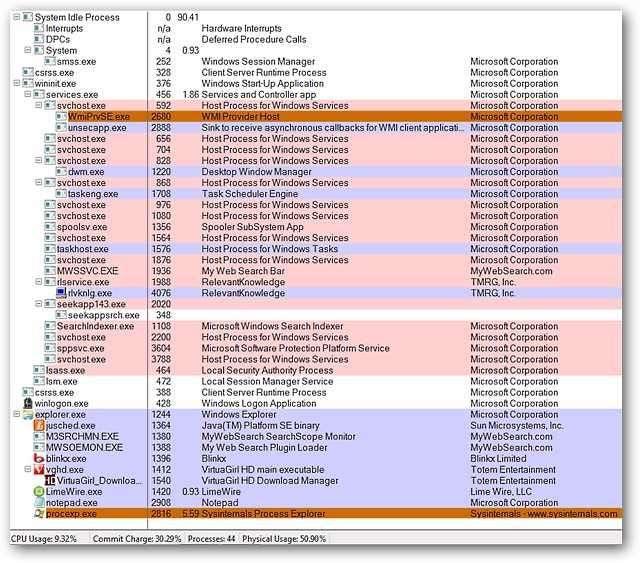The image size is (640, 563).
Task: Click the VirtuaGirl_Downloa... HD icon
Action: pos(50,481)
